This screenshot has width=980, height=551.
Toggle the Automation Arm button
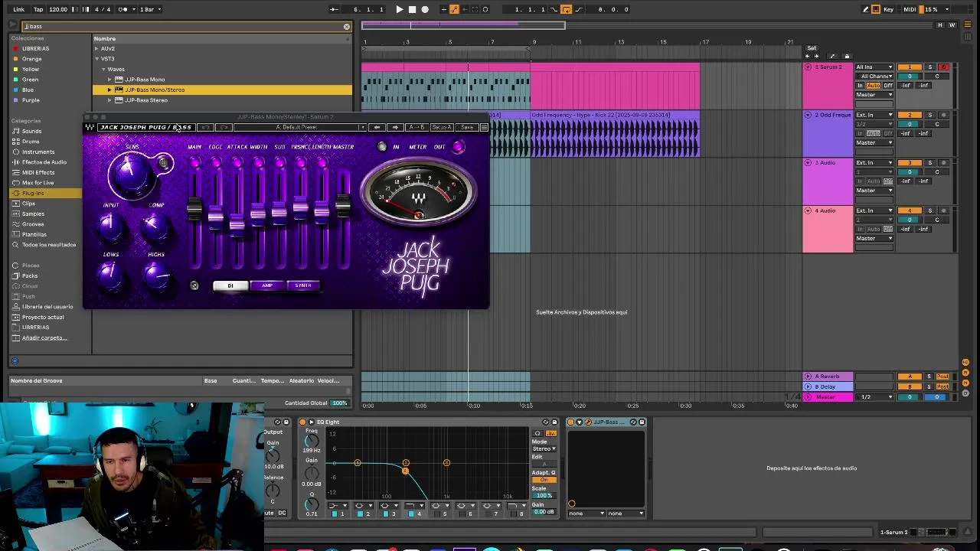pyautogui.click(x=454, y=9)
